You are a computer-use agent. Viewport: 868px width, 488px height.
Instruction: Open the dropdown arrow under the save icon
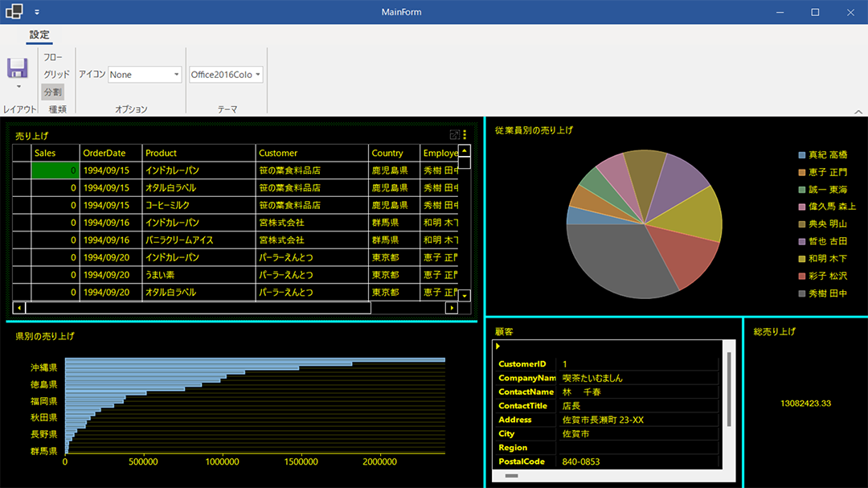click(18, 87)
